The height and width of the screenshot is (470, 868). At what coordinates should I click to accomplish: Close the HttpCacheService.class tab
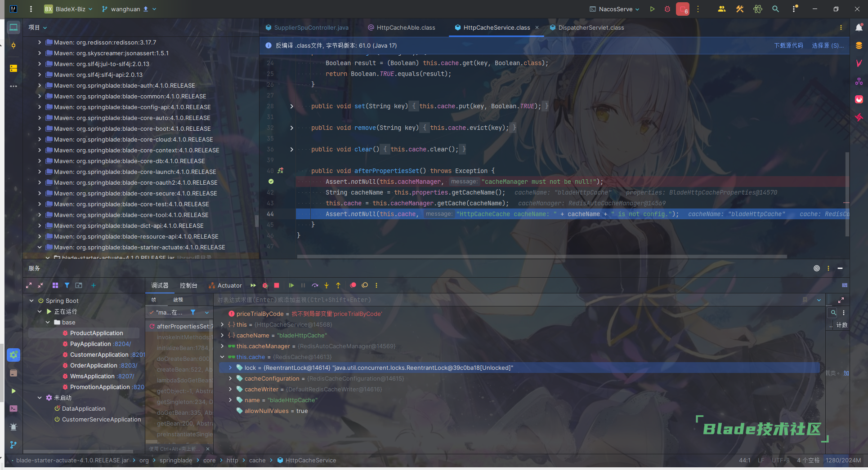point(537,27)
